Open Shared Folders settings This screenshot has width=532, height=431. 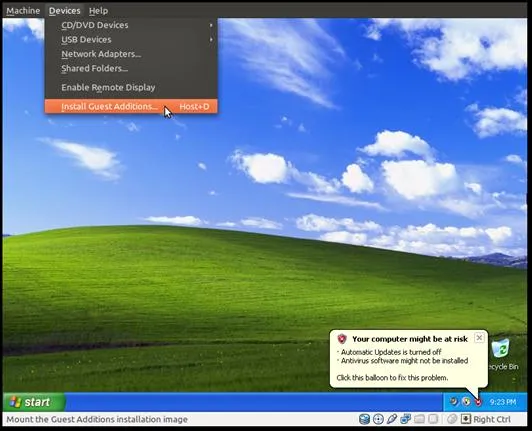[x=131, y=69]
